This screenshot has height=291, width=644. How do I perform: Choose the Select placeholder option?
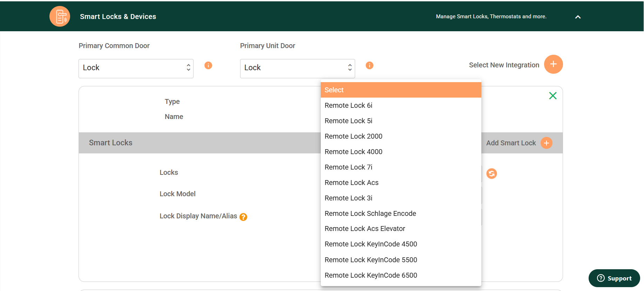(401, 90)
